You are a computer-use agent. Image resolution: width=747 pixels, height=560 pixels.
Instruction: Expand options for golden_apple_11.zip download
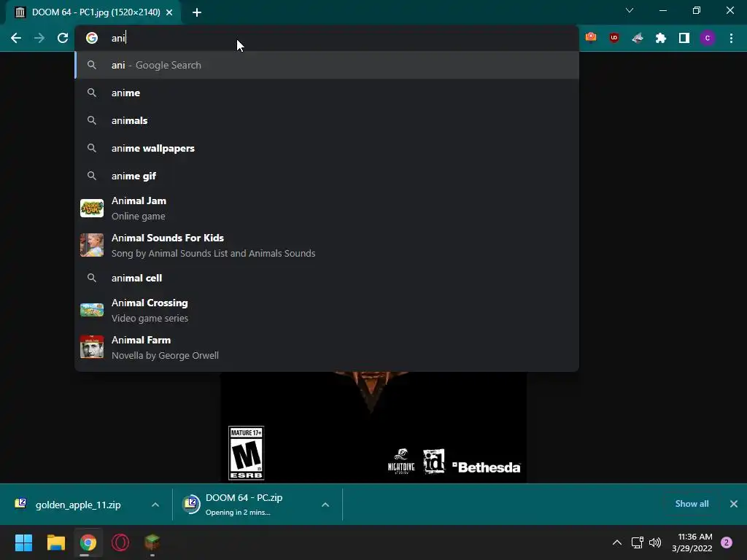pyautogui.click(x=155, y=505)
